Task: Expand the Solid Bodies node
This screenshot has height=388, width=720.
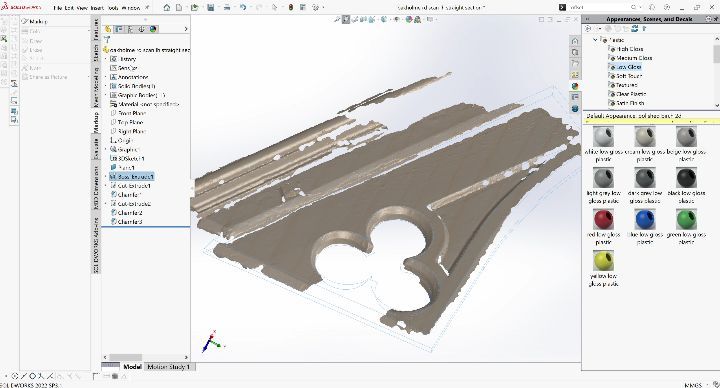Action: (x=106, y=86)
